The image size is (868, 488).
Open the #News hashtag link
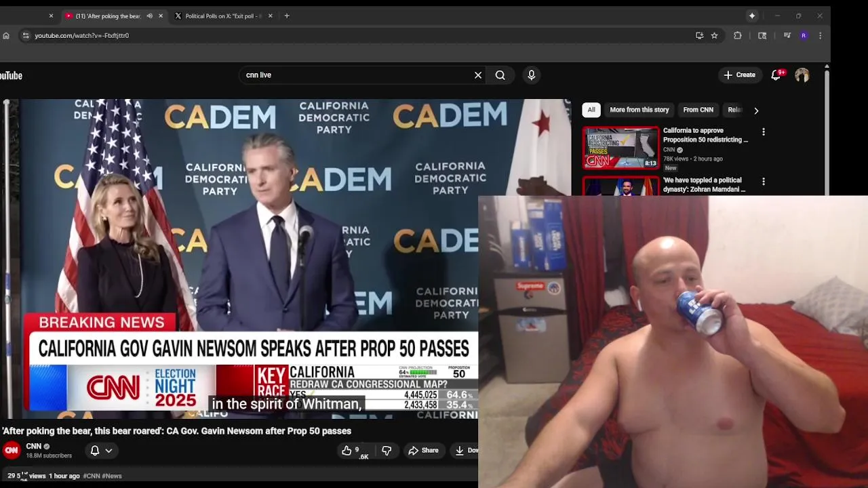pos(112,476)
